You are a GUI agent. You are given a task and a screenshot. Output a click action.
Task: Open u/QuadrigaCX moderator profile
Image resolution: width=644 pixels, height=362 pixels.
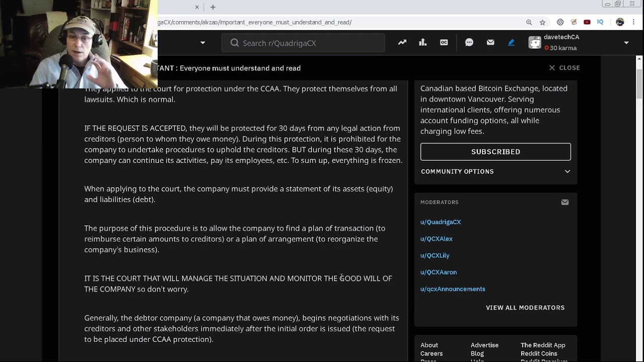click(441, 222)
